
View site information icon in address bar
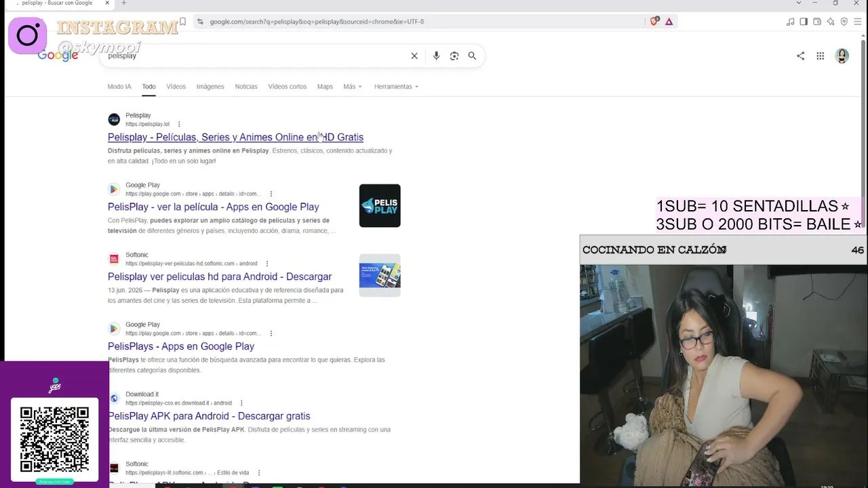pos(200,22)
